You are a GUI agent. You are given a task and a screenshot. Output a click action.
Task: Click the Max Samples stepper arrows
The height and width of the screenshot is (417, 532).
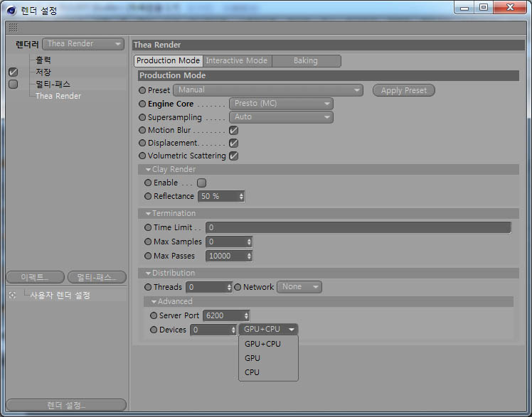pyautogui.click(x=249, y=242)
